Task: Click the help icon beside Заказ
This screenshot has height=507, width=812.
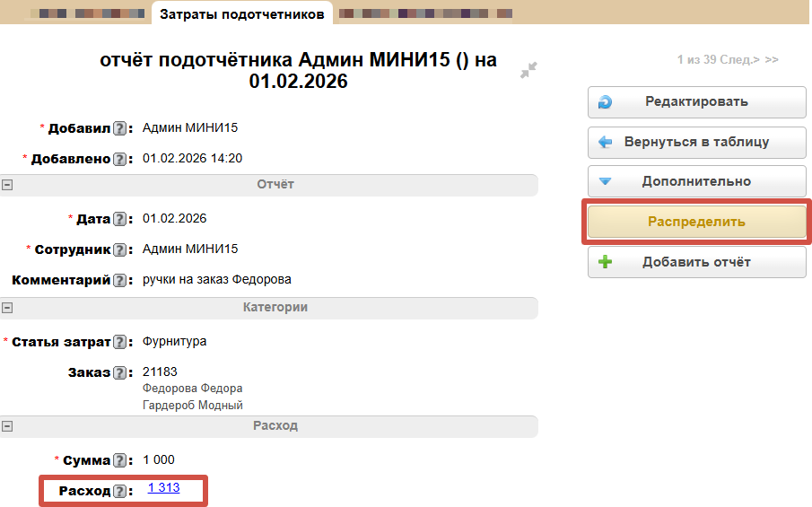Action: (x=119, y=372)
